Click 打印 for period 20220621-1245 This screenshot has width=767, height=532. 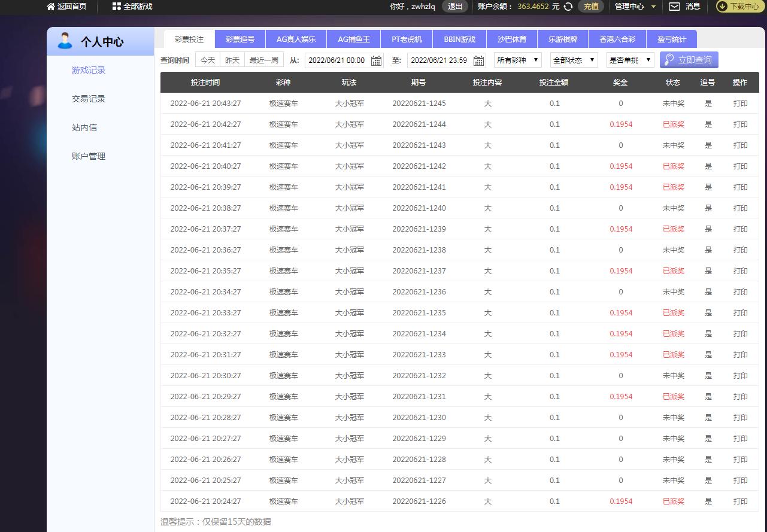pos(741,103)
